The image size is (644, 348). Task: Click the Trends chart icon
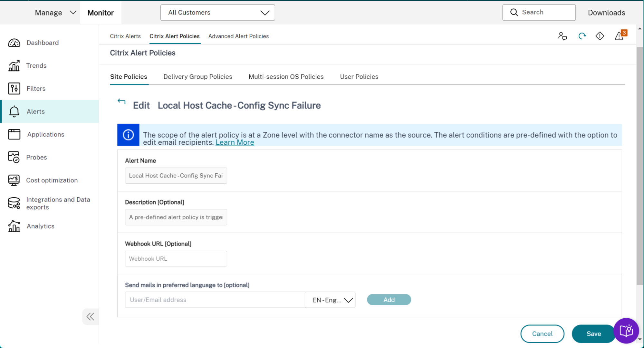coord(14,66)
